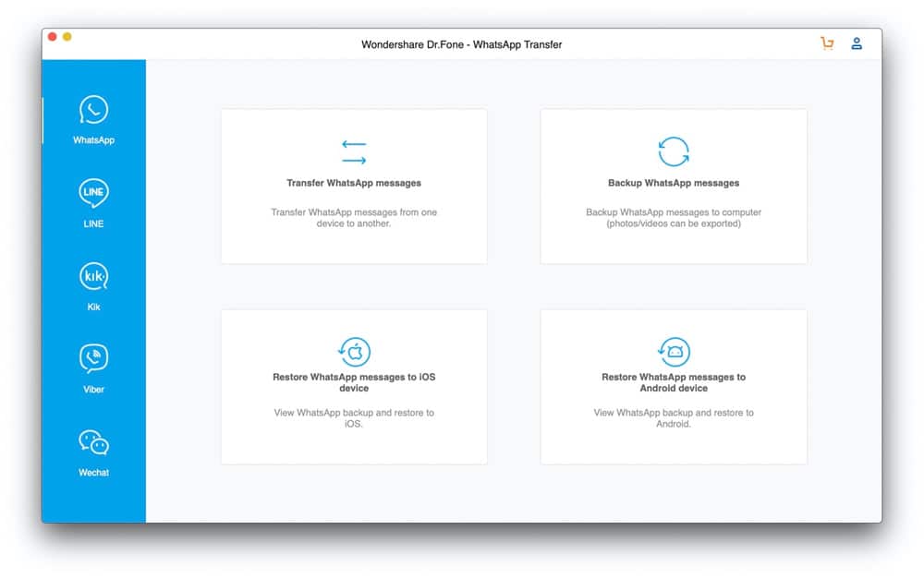Image resolution: width=924 pixels, height=578 pixels.
Task: Click text 'Transfer WhatsApp messages from one device to another.'
Action: (354, 218)
